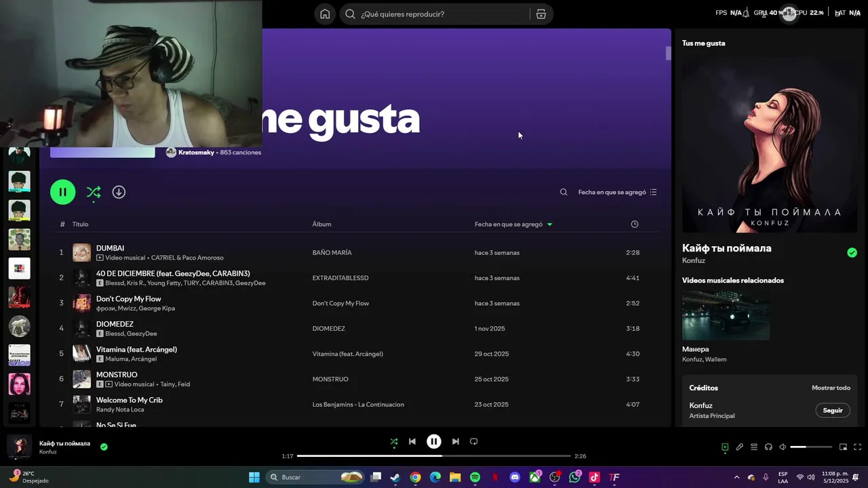This screenshot has width=868, height=488.
Task: Toggle repeat mode in player
Action: coord(474,442)
